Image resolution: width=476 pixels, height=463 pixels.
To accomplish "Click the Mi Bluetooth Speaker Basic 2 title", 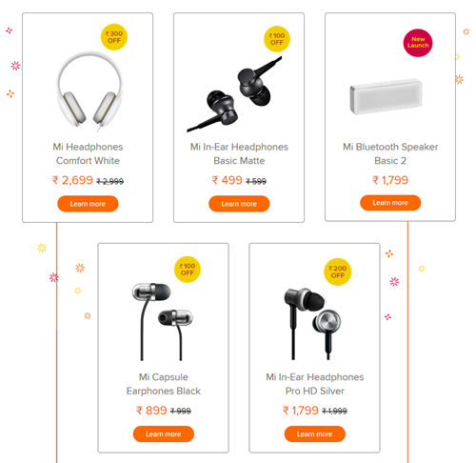I will point(390,153).
